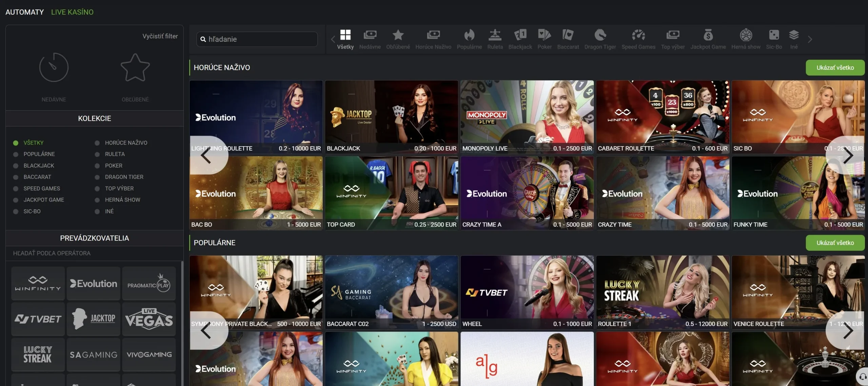Screen dimensions: 868x386
Task: Select the Všetky grid category icon
Action: coord(345,35)
